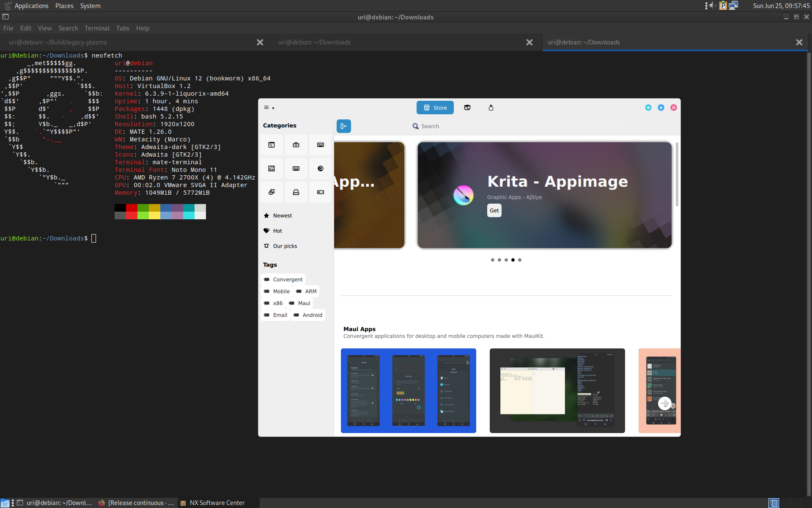Viewport: 812px width, 508px height.
Task: Open the Applications menu in the top panel
Action: (x=31, y=6)
